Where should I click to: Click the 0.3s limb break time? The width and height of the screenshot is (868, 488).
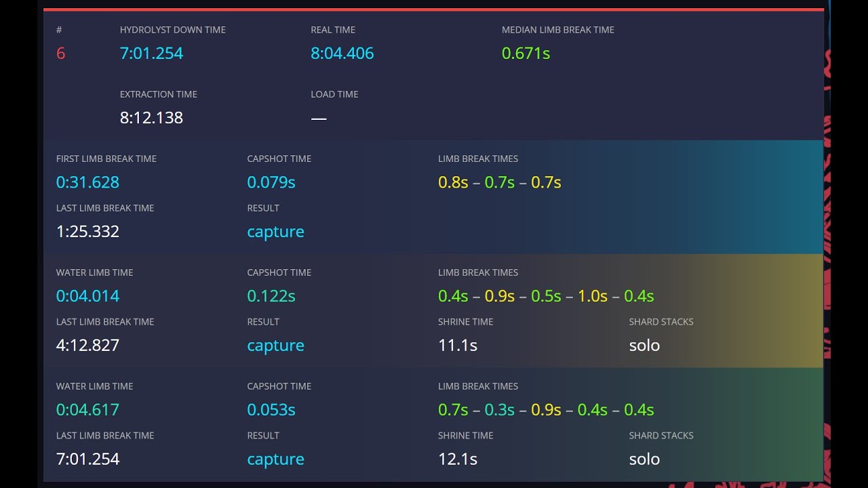[500, 410]
